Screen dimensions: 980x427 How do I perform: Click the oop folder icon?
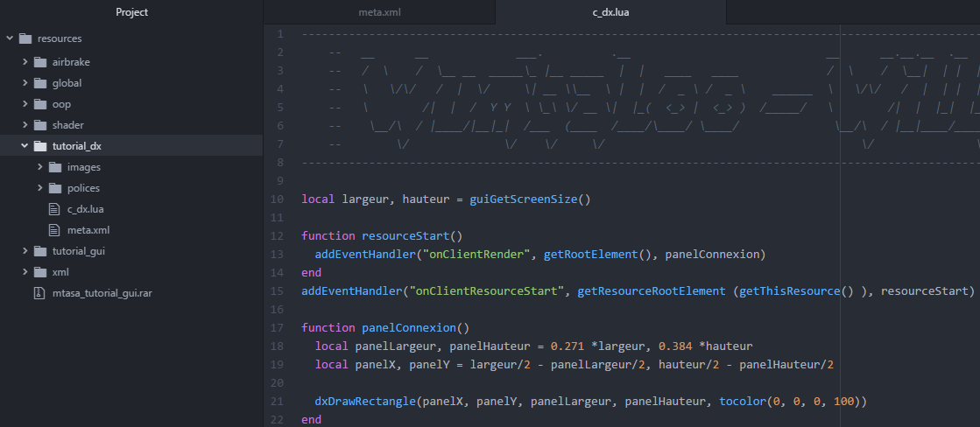(40, 103)
